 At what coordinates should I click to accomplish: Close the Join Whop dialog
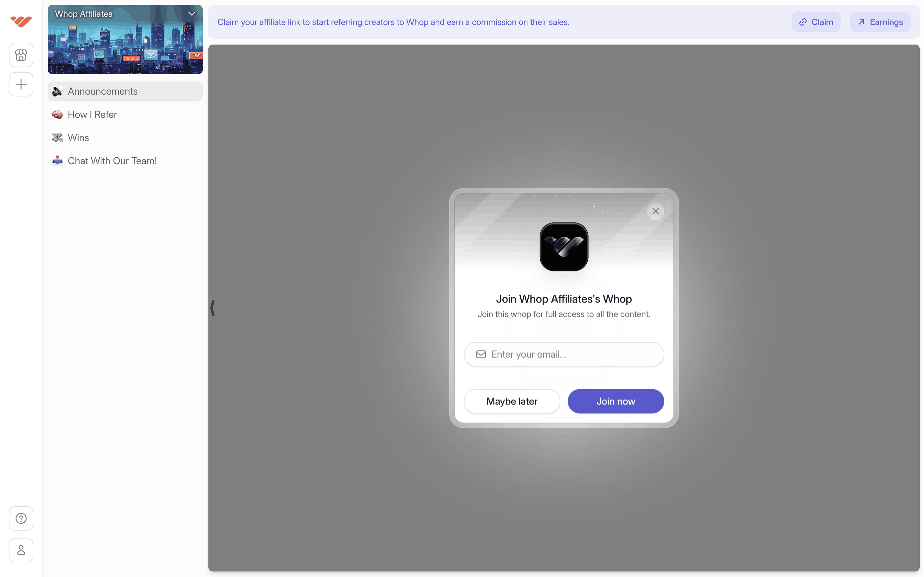tap(655, 211)
